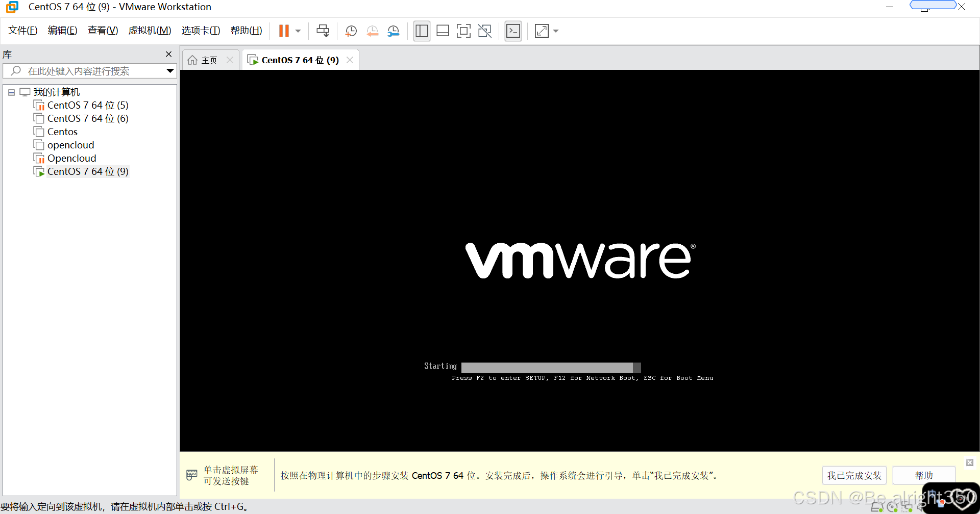Viewport: 980px width, 514px height.
Task: Open the snapshot manager
Action: tap(393, 31)
